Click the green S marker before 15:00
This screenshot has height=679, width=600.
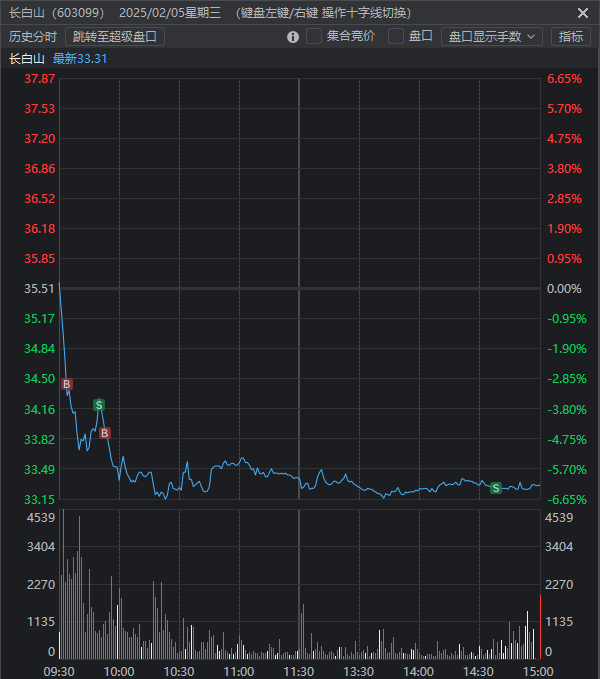pos(496,488)
